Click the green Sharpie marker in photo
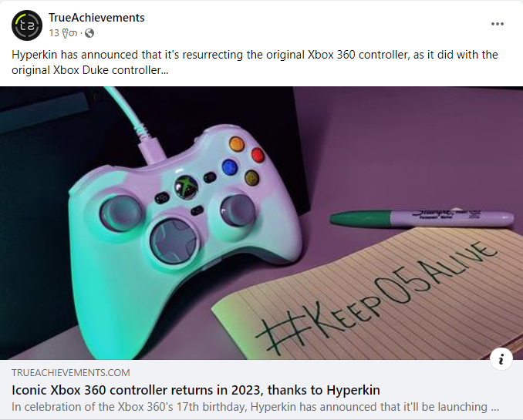 click(422, 218)
